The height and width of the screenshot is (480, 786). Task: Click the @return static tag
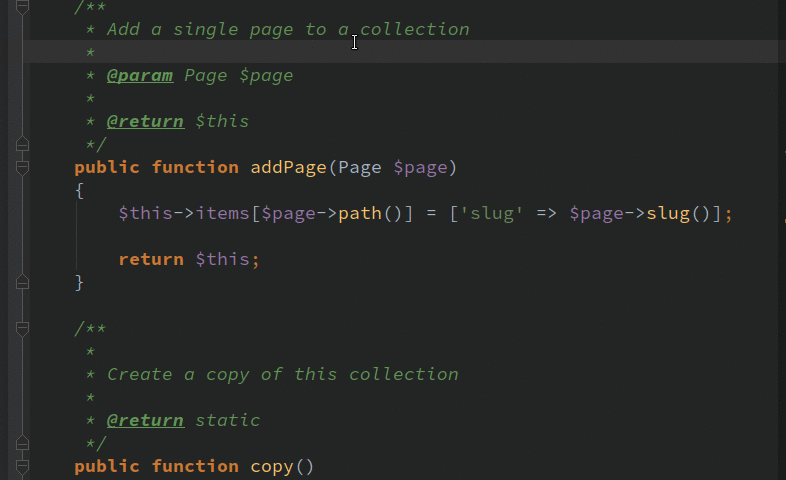(145, 420)
